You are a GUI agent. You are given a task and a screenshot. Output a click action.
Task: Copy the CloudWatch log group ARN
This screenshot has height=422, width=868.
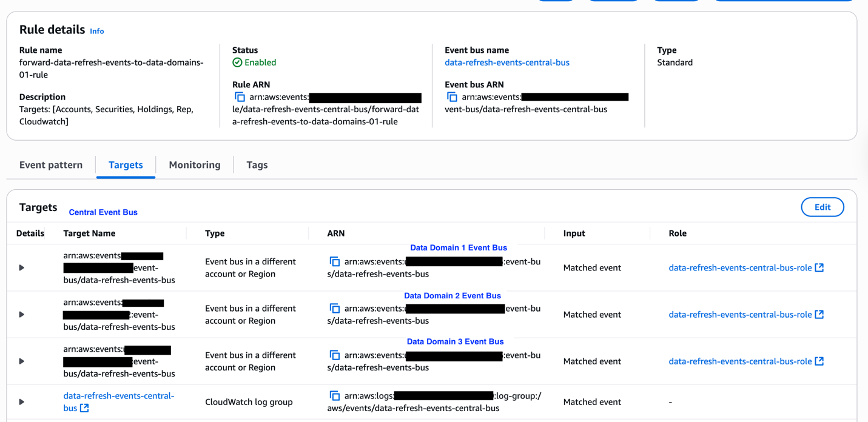[334, 395]
